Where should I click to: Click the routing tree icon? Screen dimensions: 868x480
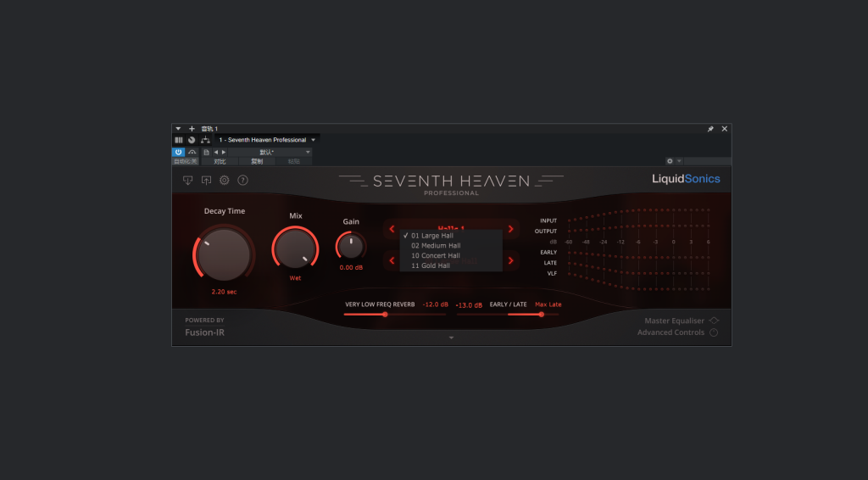click(x=205, y=140)
